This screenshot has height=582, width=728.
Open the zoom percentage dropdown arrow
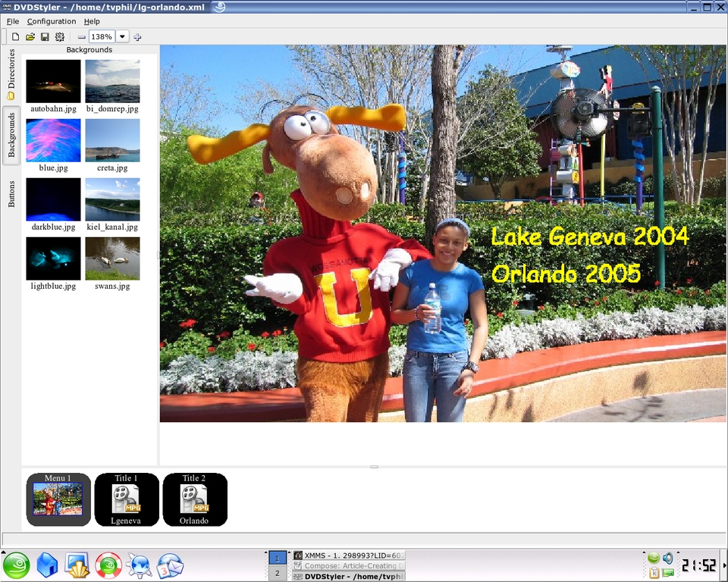[122, 36]
